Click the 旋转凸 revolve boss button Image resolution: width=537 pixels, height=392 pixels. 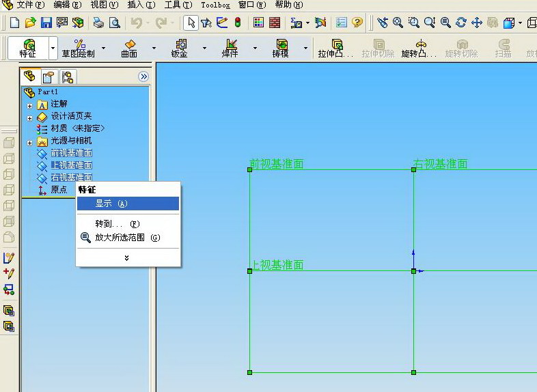coord(419,48)
